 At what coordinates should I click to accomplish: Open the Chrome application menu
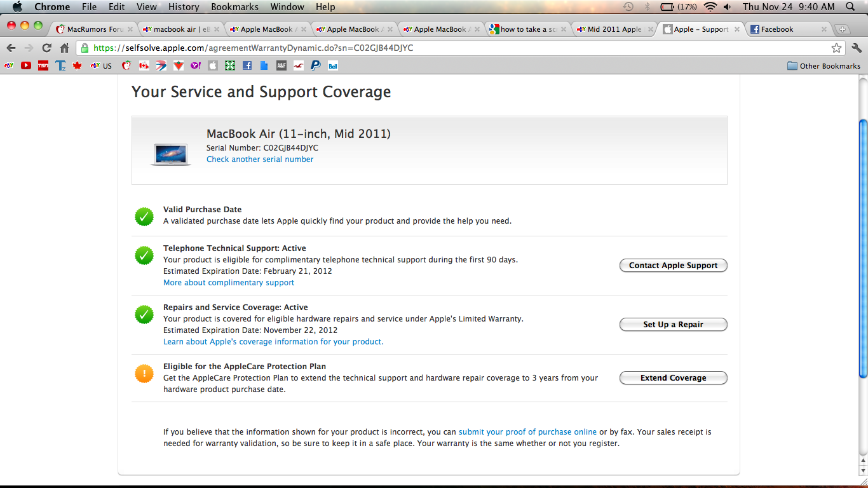[x=52, y=7]
